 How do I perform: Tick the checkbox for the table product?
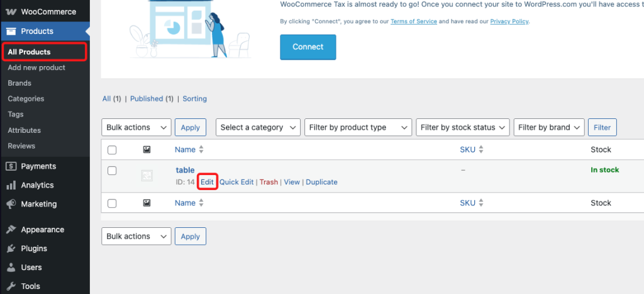[112, 170]
